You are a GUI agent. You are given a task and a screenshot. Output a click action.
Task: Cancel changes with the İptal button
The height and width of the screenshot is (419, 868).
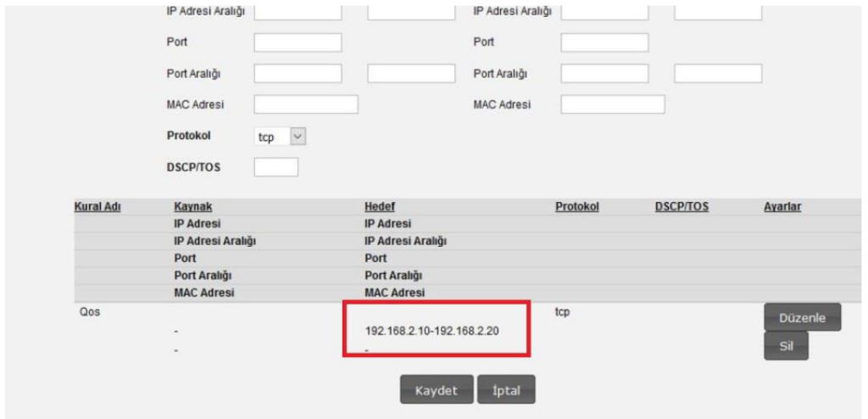[x=507, y=390]
